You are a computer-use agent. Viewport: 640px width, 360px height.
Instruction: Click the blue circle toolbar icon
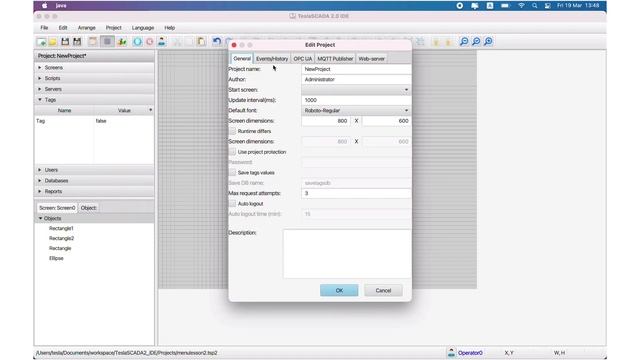138,42
